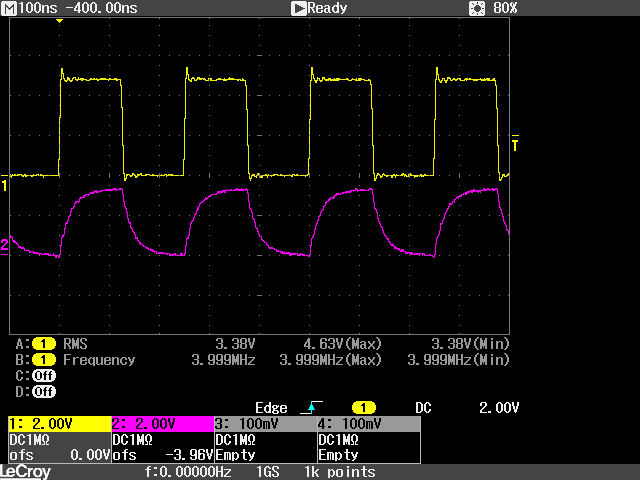The height and width of the screenshot is (480, 640).
Task: Click the 2.00V trigger level value
Action: click(x=499, y=408)
